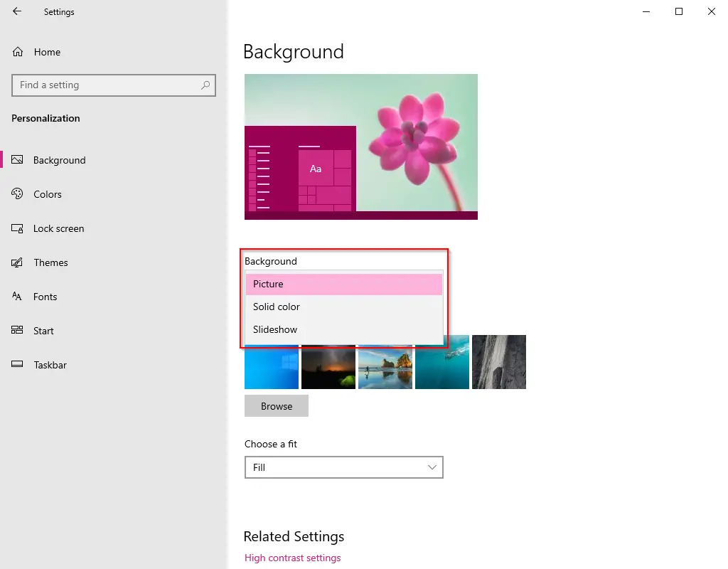Click the Background label in the sidebar
Viewport: 728px width, 569px height.
click(x=60, y=160)
